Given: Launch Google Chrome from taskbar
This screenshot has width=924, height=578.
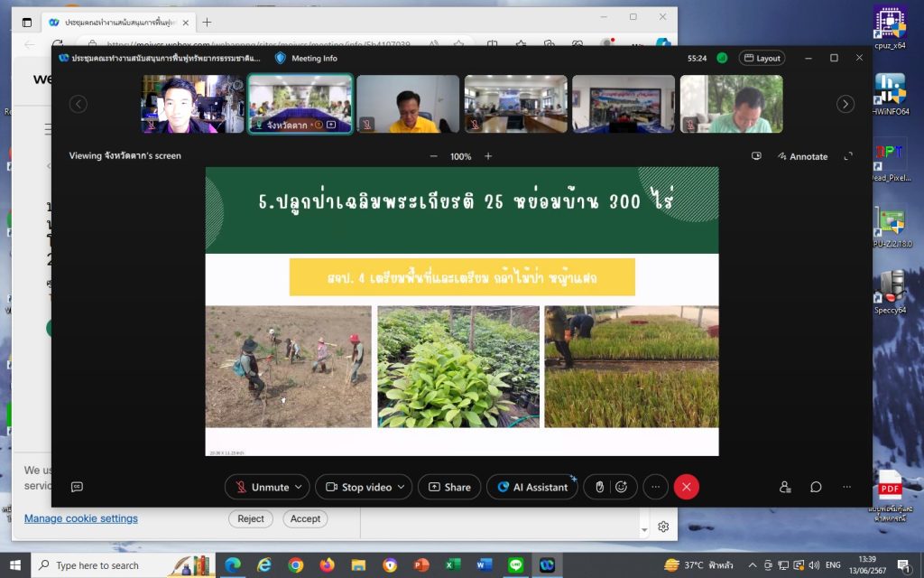Looking at the screenshot, I should coord(296,565).
